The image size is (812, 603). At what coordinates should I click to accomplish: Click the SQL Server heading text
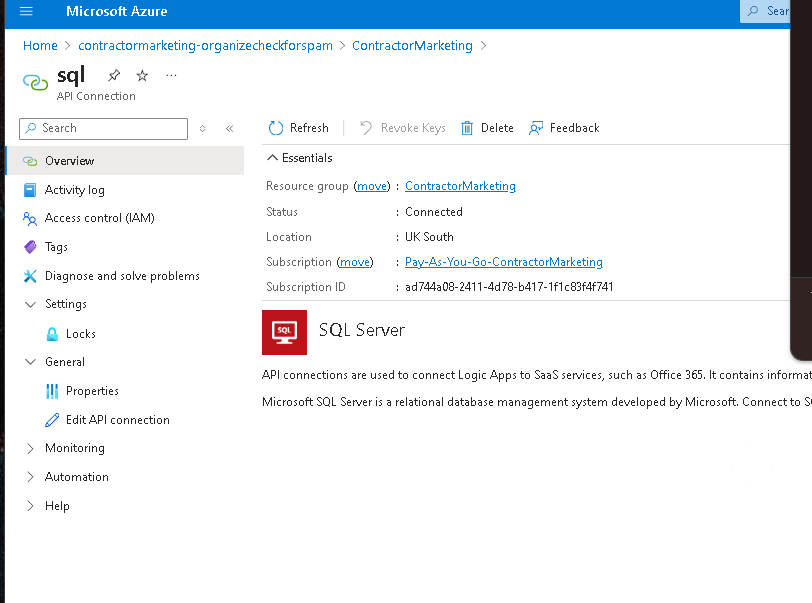coord(361,330)
